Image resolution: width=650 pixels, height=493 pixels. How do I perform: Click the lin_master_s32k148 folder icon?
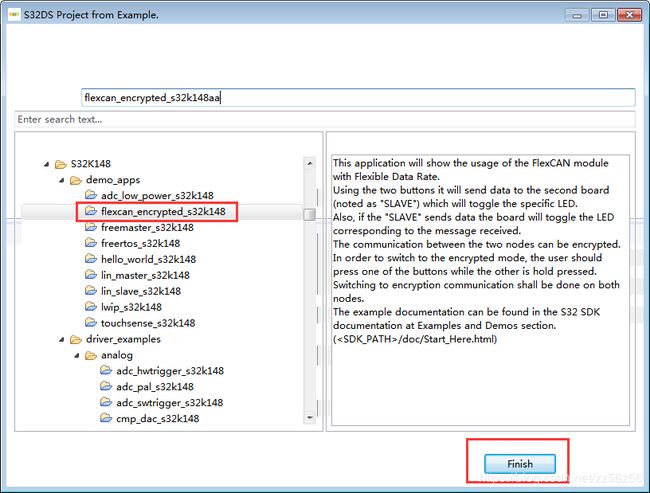[91, 275]
